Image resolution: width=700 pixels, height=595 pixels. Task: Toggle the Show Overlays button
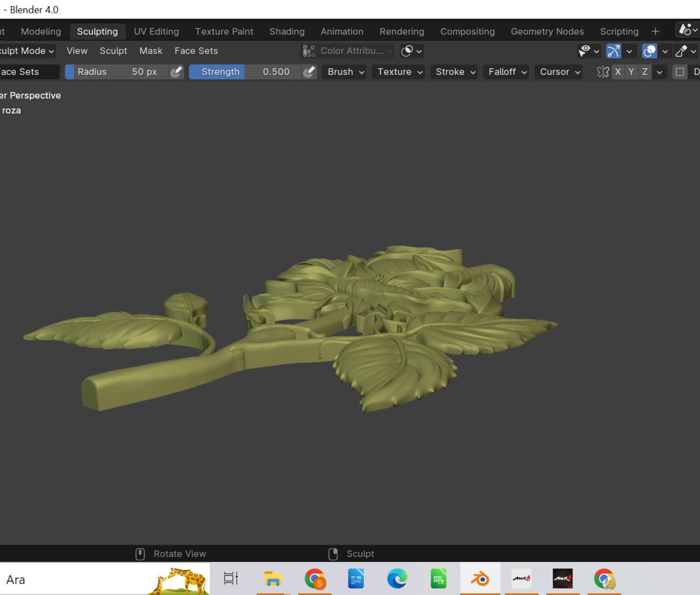click(649, 51)
